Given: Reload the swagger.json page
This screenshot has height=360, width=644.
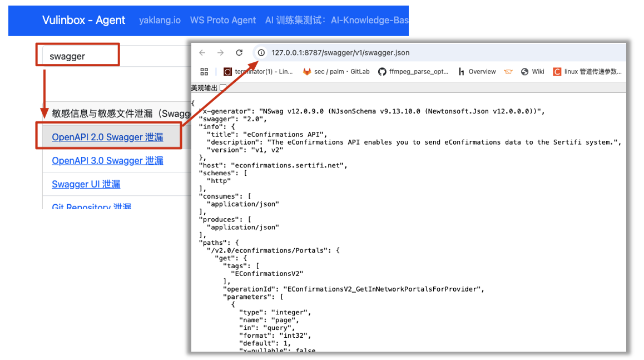Looking at the screenshot, I should tap(239, 53).
